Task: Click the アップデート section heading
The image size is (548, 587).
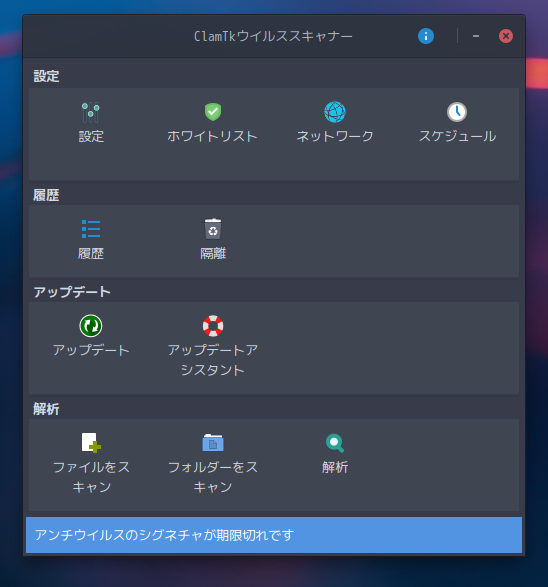Action: click(x=72, y=292)
